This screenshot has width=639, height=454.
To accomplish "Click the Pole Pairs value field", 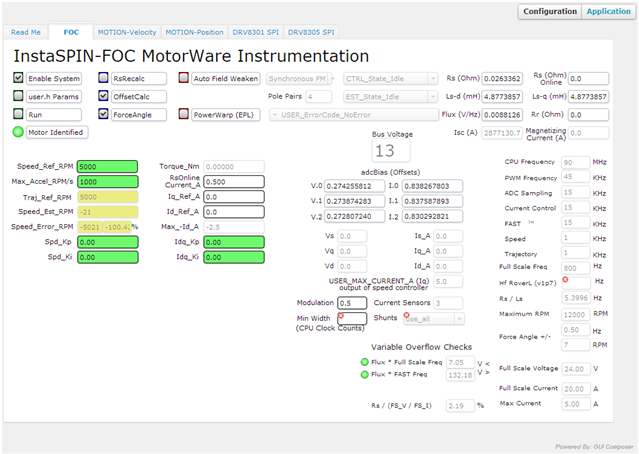I will [x=319, y=97].
